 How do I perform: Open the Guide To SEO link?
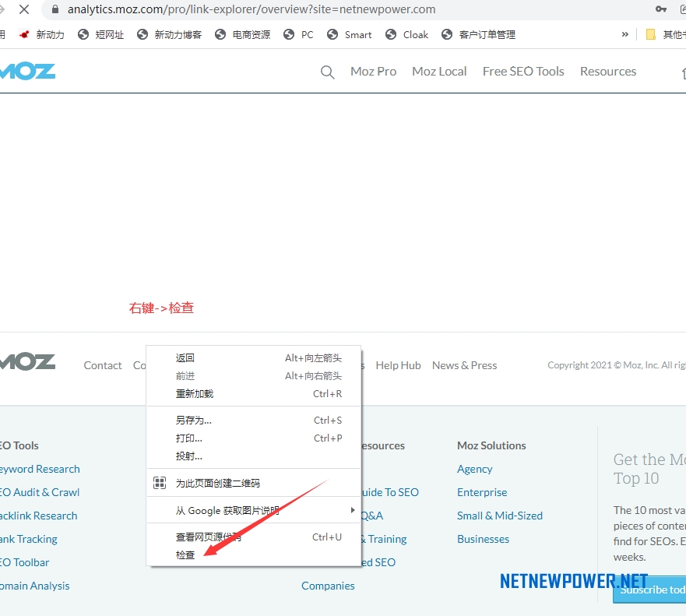coord(390,492)
